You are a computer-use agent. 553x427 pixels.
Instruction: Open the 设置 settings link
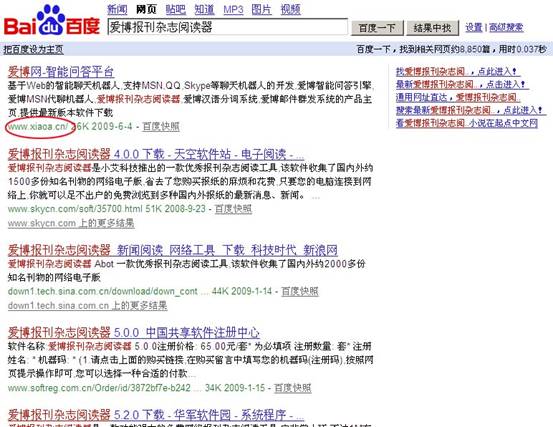[474, 28]
